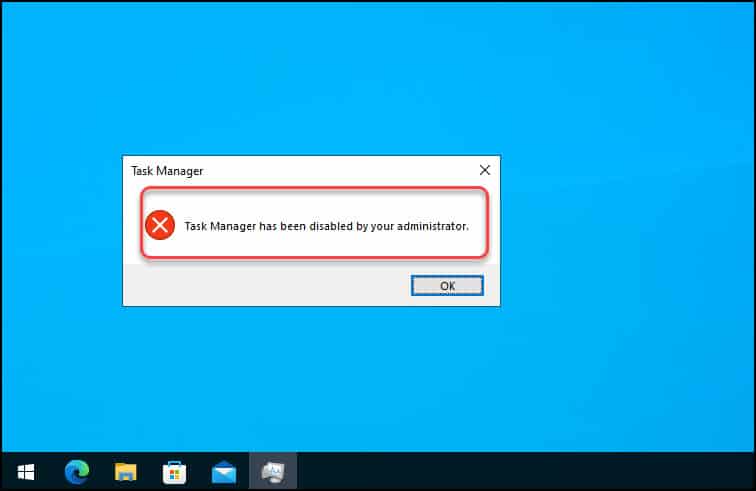Click the Task Manager dialog title

[167, 171]
